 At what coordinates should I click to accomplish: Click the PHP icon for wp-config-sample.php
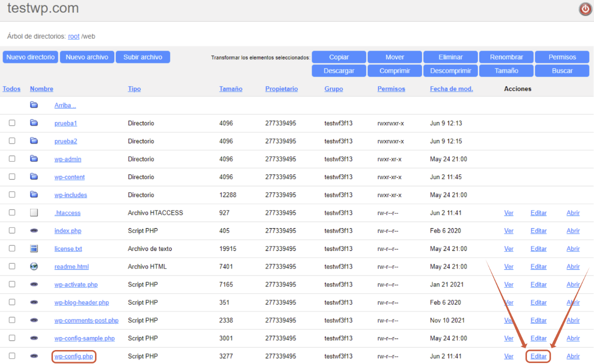[x=34, y=338]
